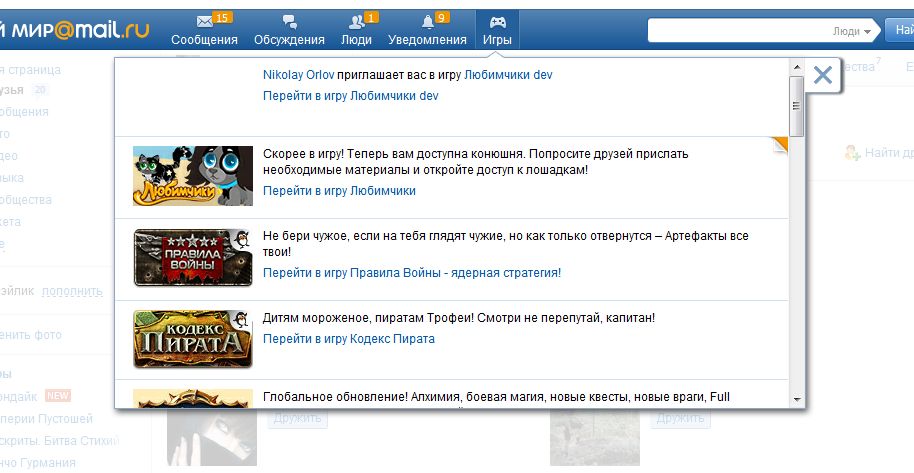Click the Сообщества sidebar item

(x=26, y=199)
